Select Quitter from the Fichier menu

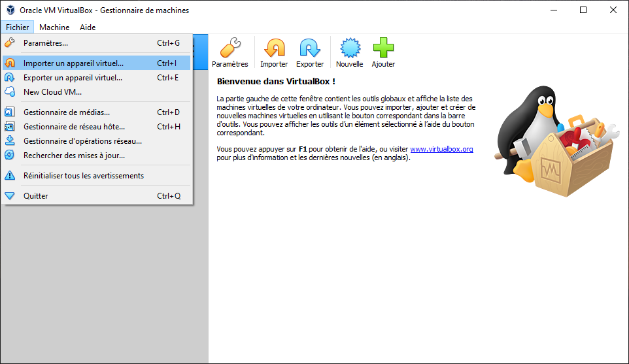click(x=97, y=195)
